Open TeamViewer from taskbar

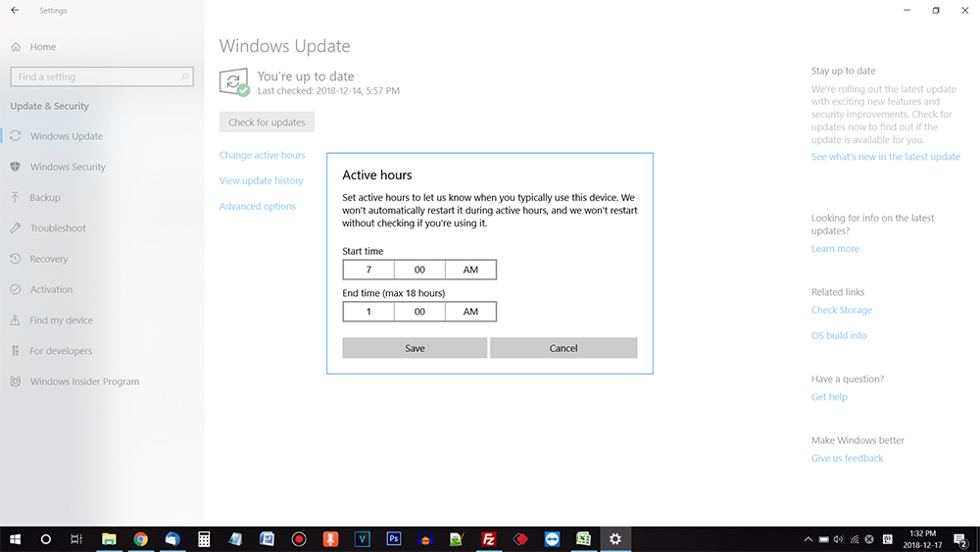(x=552, y=539)
